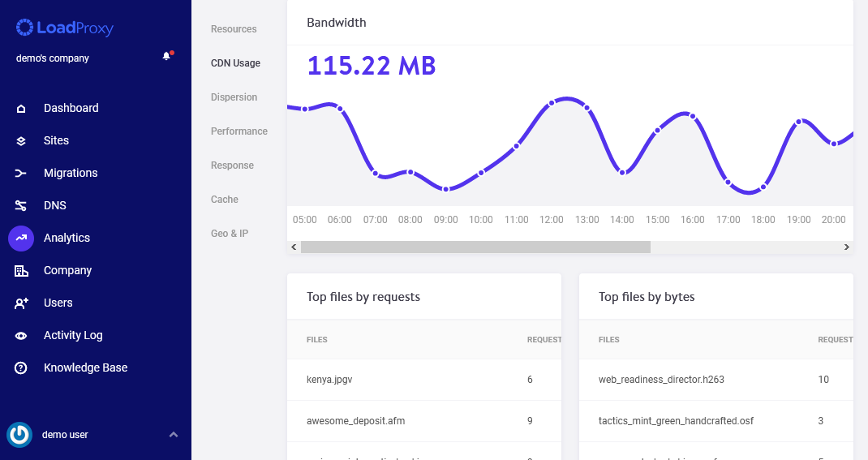The width and height of the screenshot is (868, 460).
Task: Click the DNS routing icon
Action: [x=21, y=206]
